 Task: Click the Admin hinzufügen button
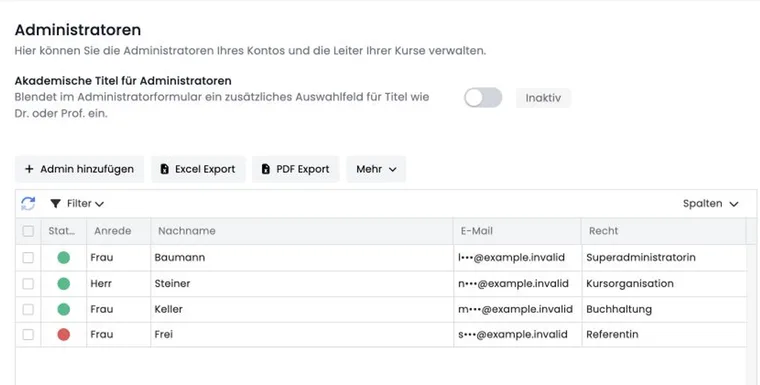point(79,169)
